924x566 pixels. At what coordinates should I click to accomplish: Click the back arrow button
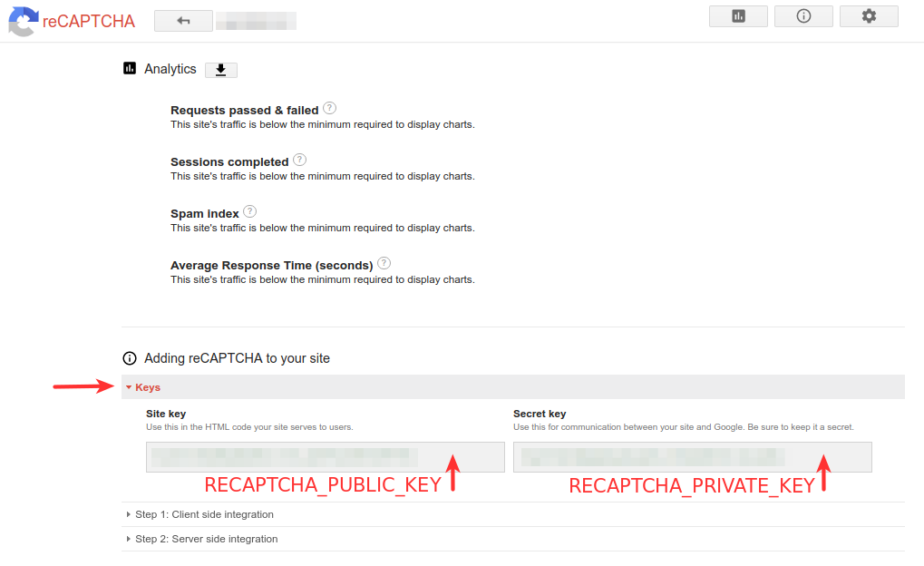click(x=182, y=20)
